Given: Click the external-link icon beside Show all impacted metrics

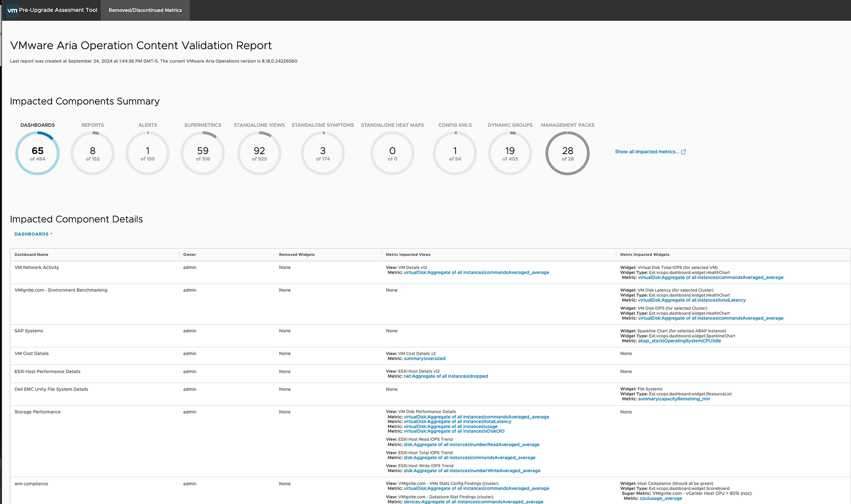Looking at the screenshot, I should pyautogui.click(x=683, y=152).
